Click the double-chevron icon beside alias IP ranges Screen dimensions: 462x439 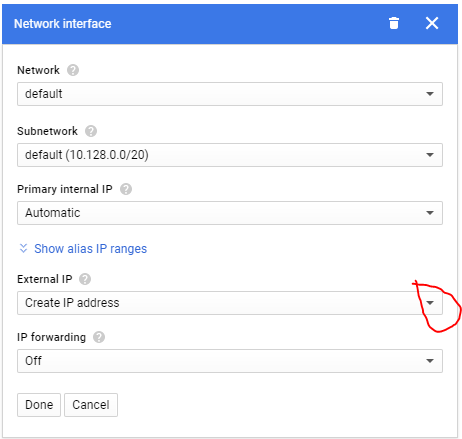click(x=23, y=248)
